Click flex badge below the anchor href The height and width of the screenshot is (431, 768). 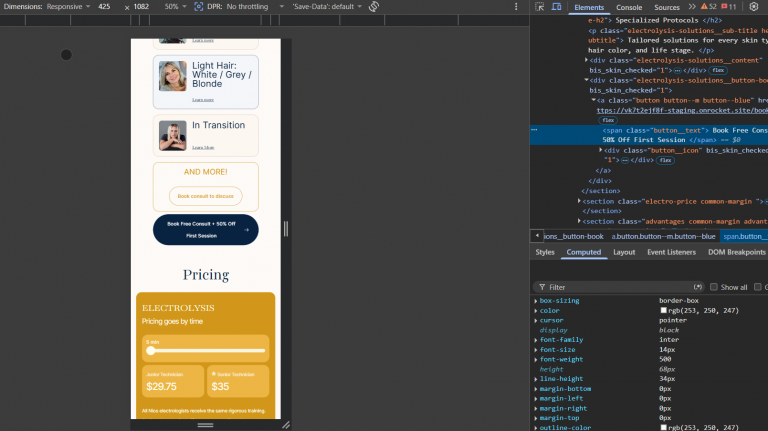[x=608, y=120]
